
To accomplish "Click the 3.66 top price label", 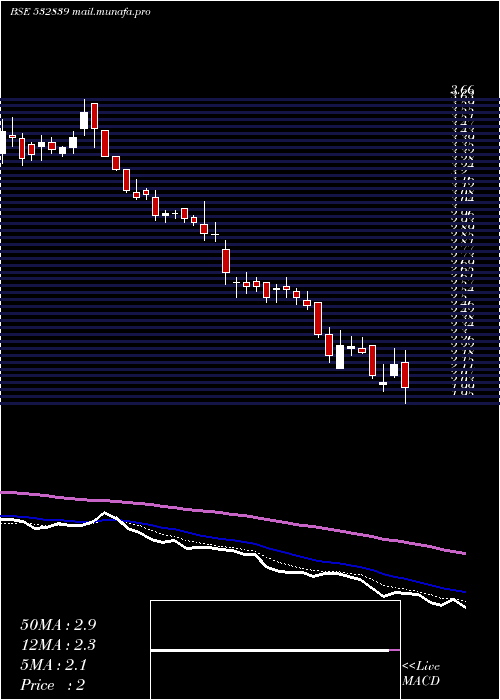I will point(462,91).
